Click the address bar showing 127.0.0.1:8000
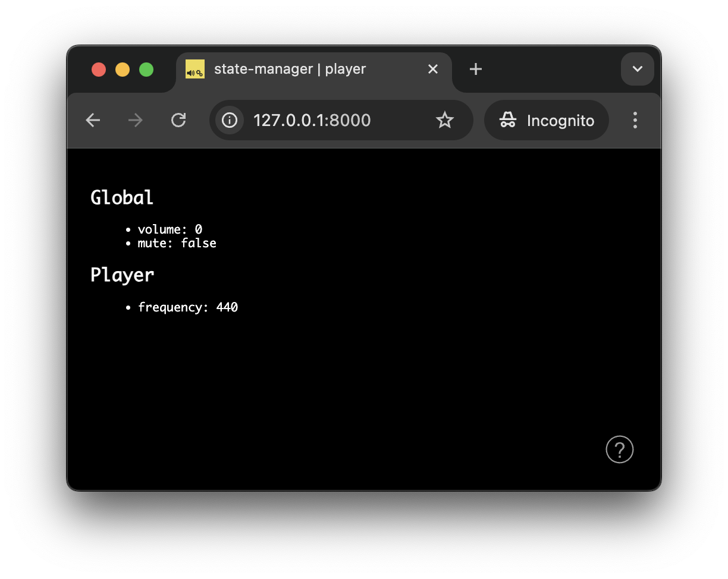Viewport: 728px width, 579px height. click(312, 120)
